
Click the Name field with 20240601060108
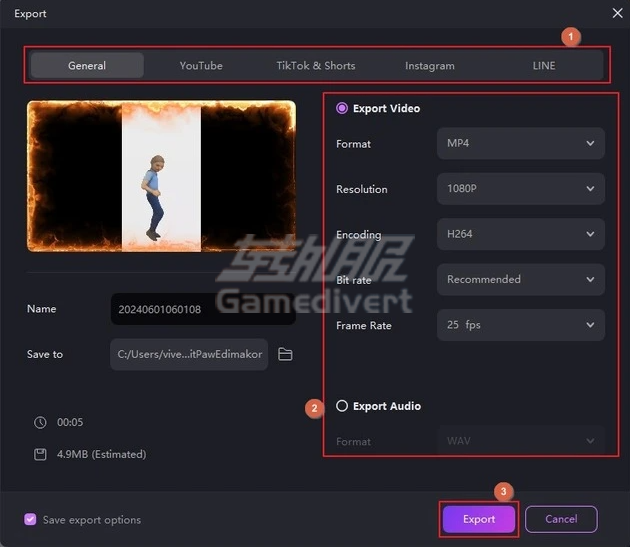click(x=203, y=309)
